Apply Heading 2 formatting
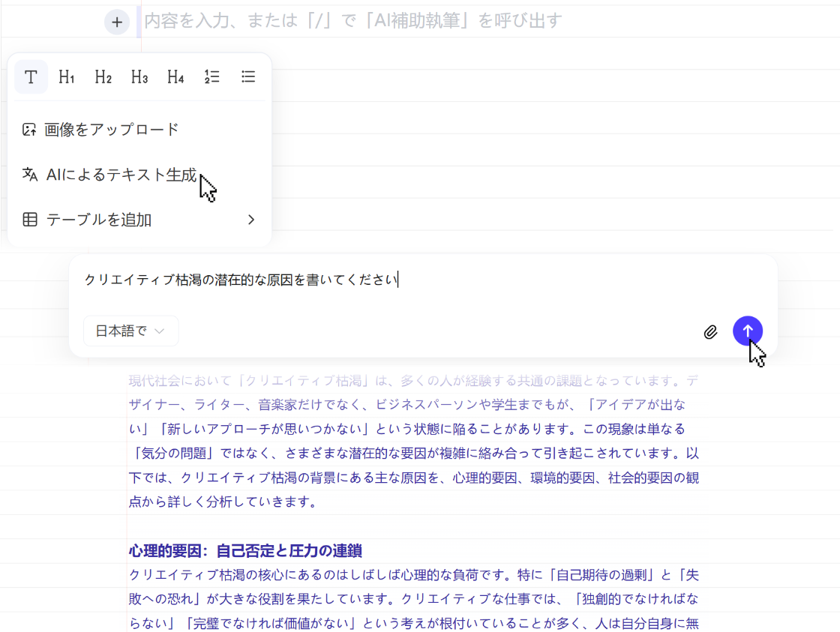840x632 pixels. [103, 76]
